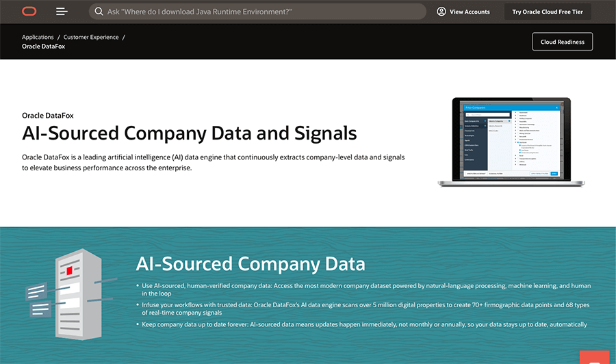Click Try Oracle Cloud Free Tier button
This screenshot has width=616, height=364.
(x=548, y=12)
